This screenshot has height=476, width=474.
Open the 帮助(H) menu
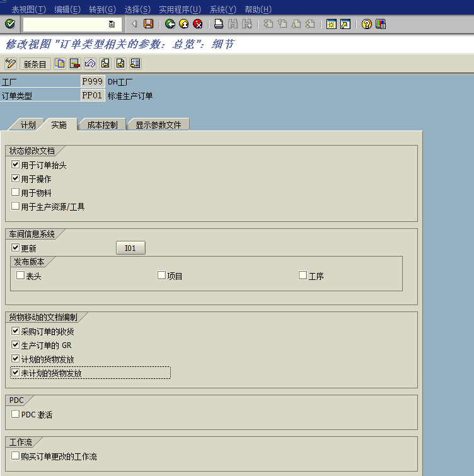258,9
